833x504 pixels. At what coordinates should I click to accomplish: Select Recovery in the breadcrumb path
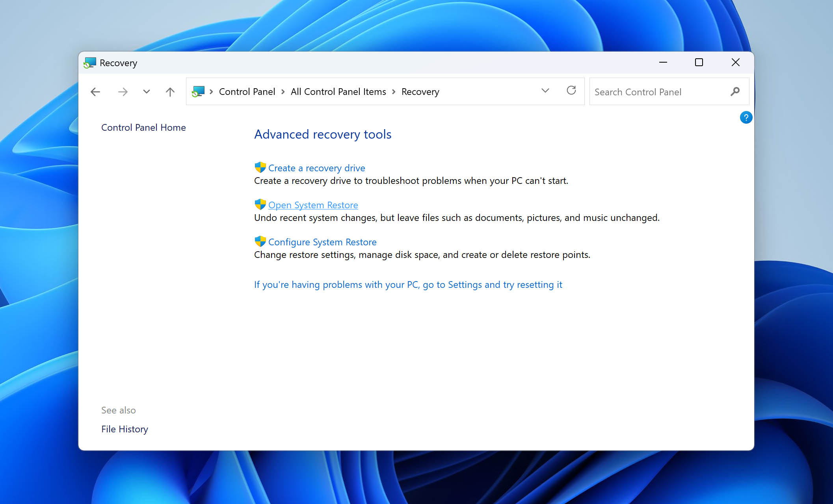420,91
